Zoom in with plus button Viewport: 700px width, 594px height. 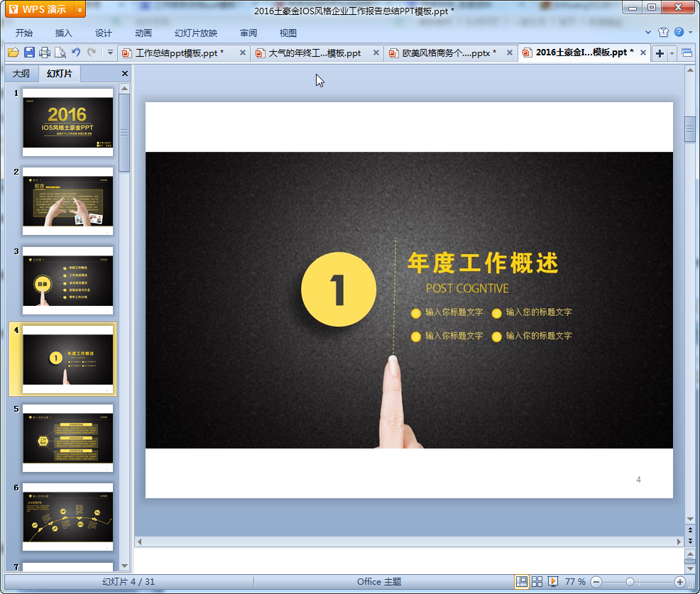(x=680, y=582)
